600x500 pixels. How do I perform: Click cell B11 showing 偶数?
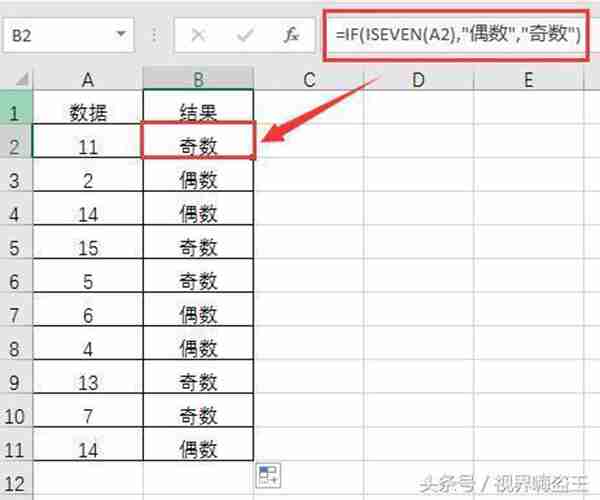coord(198,444)
